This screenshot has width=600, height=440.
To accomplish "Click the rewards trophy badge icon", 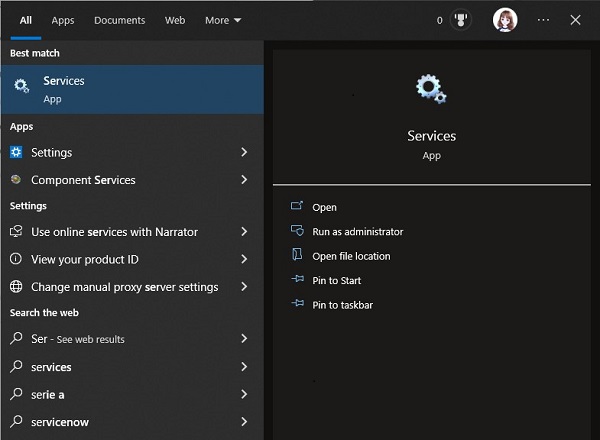I will point(461,20).
